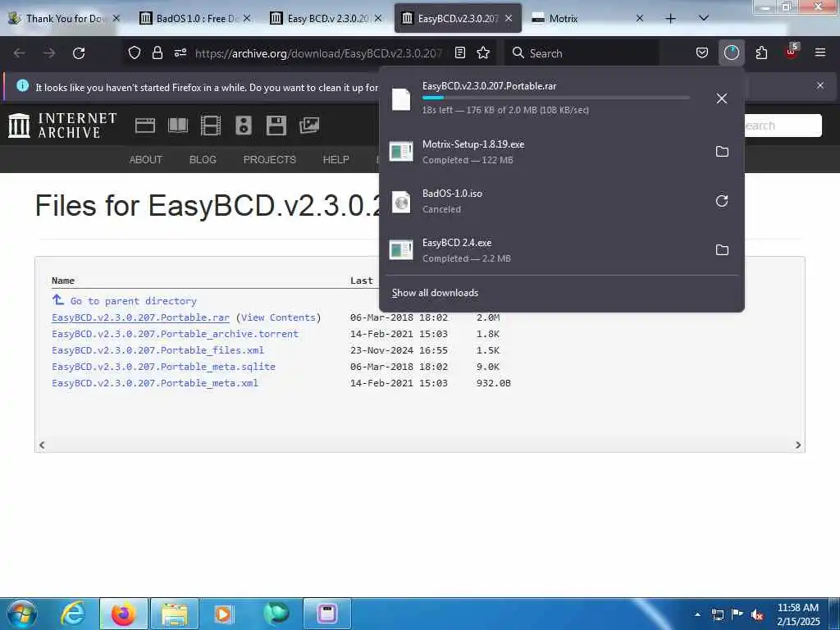Open the Internet Archive audio icon

(243, 126)
